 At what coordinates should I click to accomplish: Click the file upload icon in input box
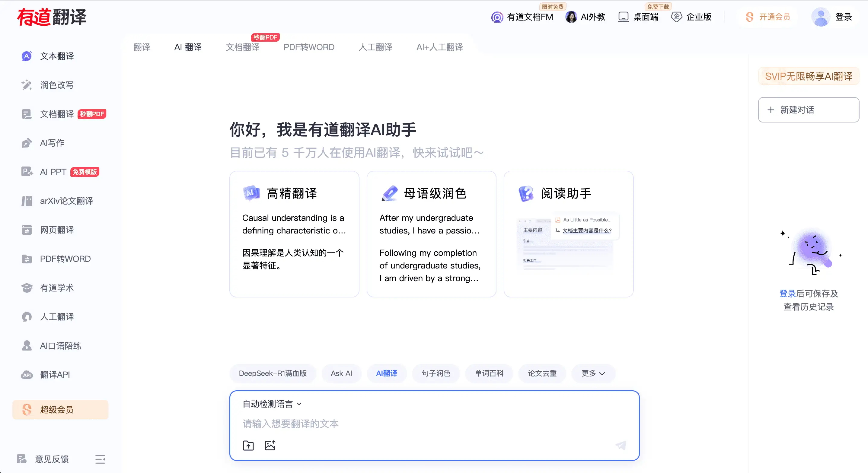(x=248, y=445)
